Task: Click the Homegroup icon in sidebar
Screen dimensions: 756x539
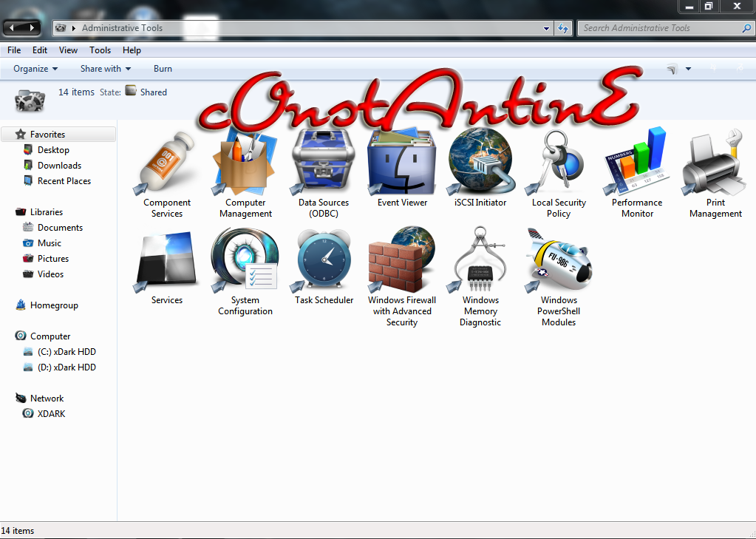Action: click(x=20, y=305)
